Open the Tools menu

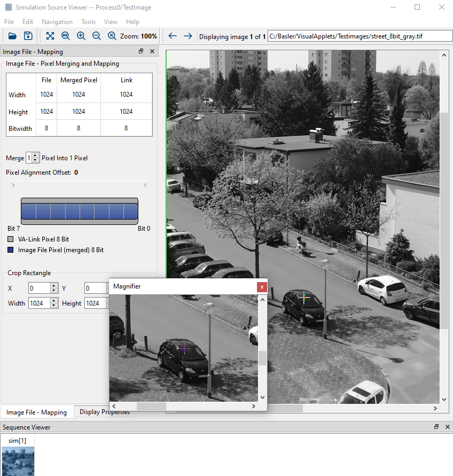coord(88,22)
